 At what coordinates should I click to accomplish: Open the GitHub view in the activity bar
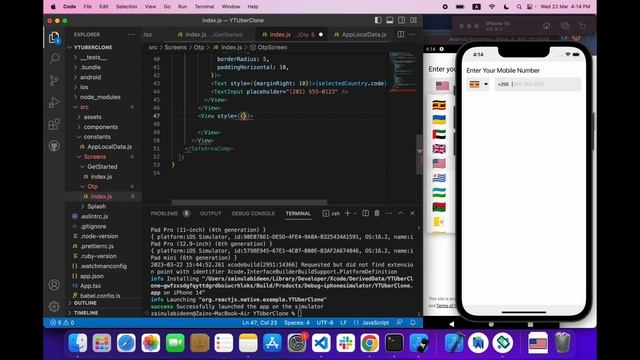[x=54, y=146]
